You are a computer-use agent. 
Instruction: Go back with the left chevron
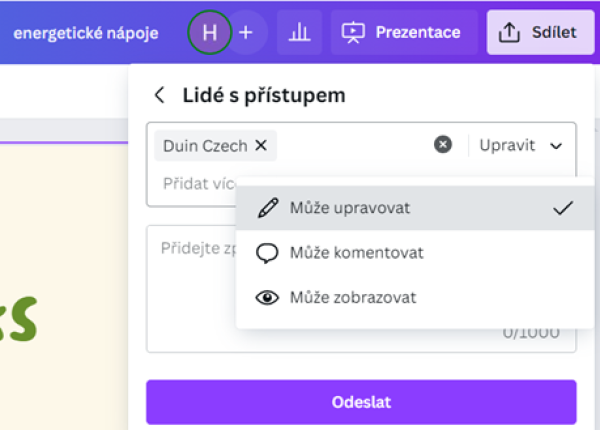pos(160,95)
